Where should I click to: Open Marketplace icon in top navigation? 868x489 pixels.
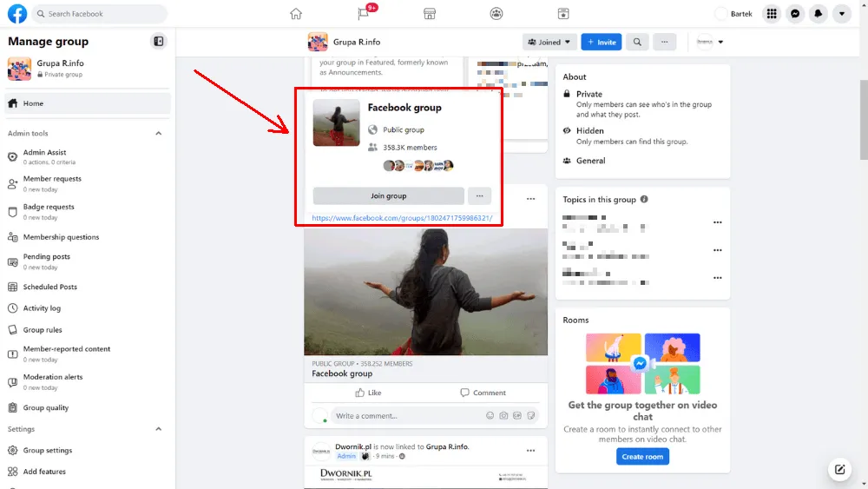[x=430, y=14]
